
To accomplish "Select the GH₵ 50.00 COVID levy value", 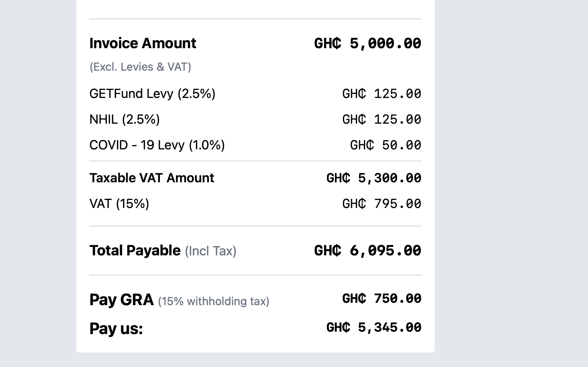I will (386, 145).
